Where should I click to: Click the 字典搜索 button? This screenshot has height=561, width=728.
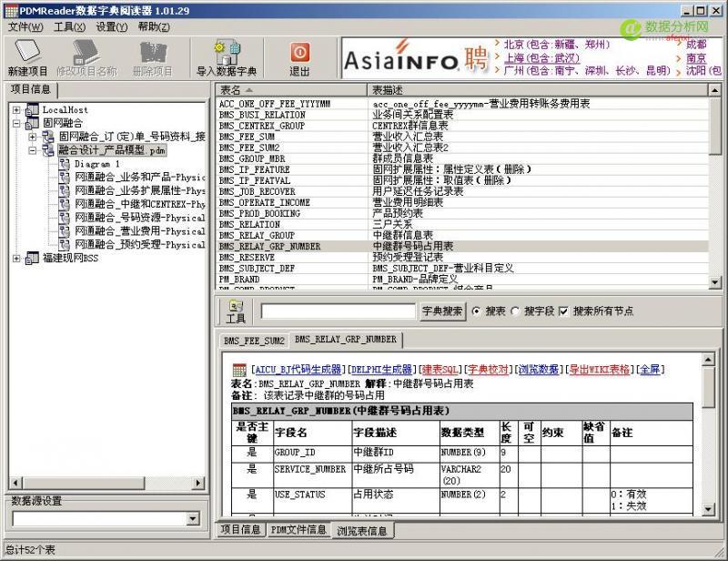pyautogui.click(x=442, y=311)
